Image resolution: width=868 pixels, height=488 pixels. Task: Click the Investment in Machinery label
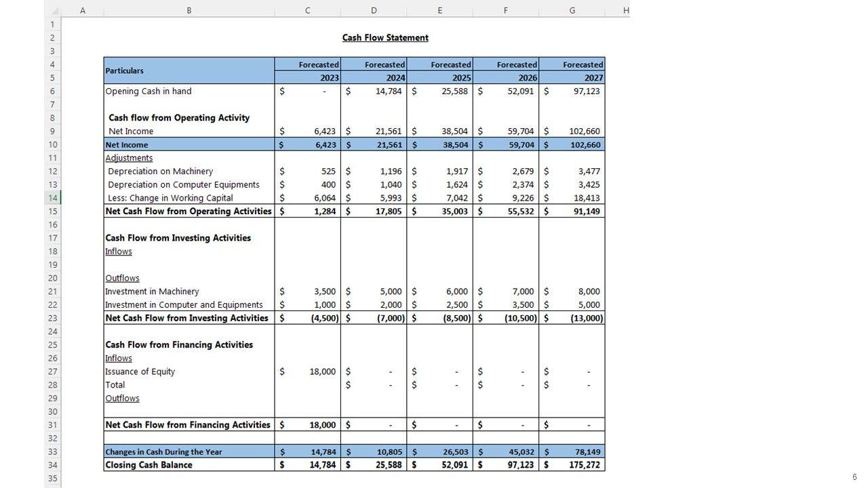point(152,291)
